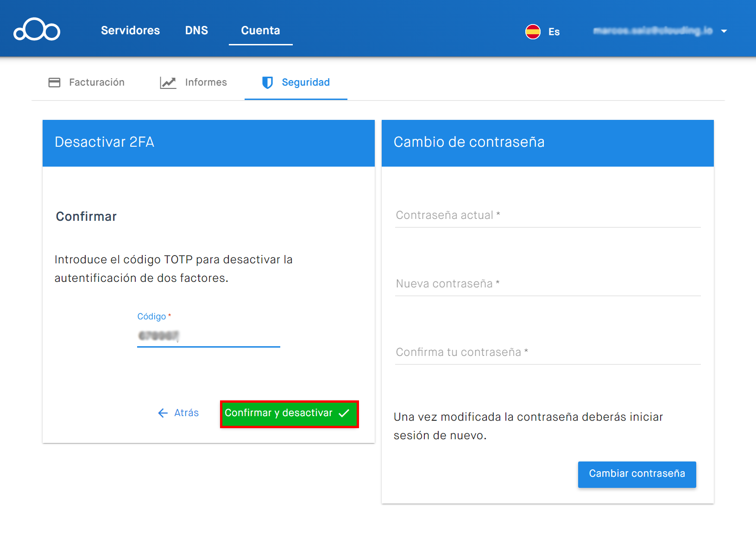This screenshot has width=756, height=536.
Task: Open the Informes tab
Action: point(206,82)
